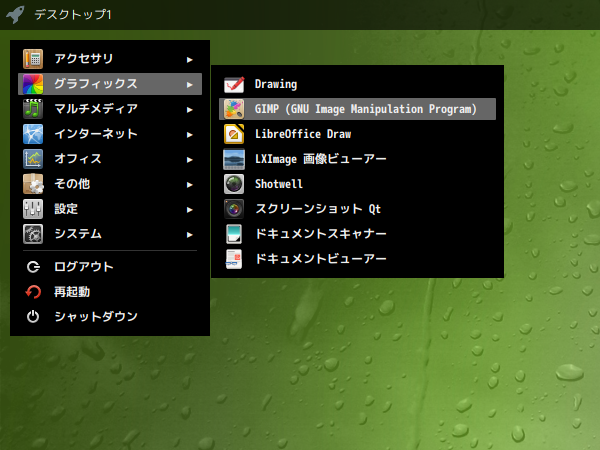
Task: Click the LibreOffice Draw icon
Action: pos(234,134)
